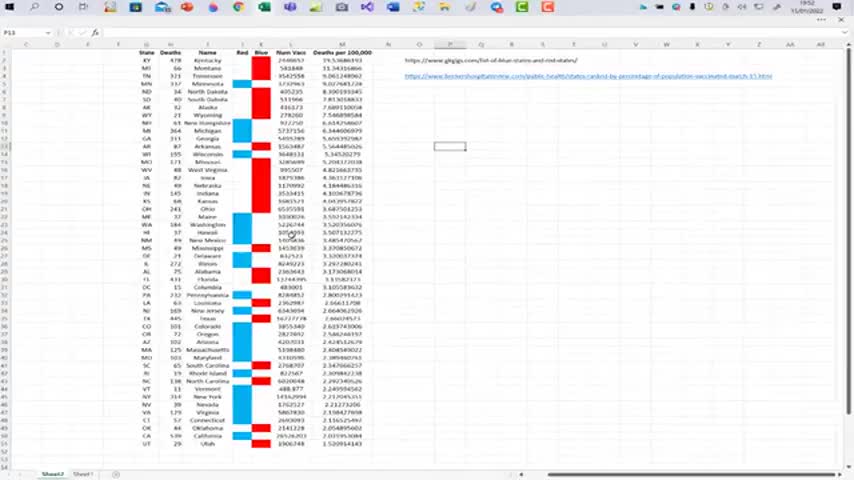This screenshot has height=480, width=854.
Task: Select the 'Massachusetts' name cell
Action: [208, 350]
